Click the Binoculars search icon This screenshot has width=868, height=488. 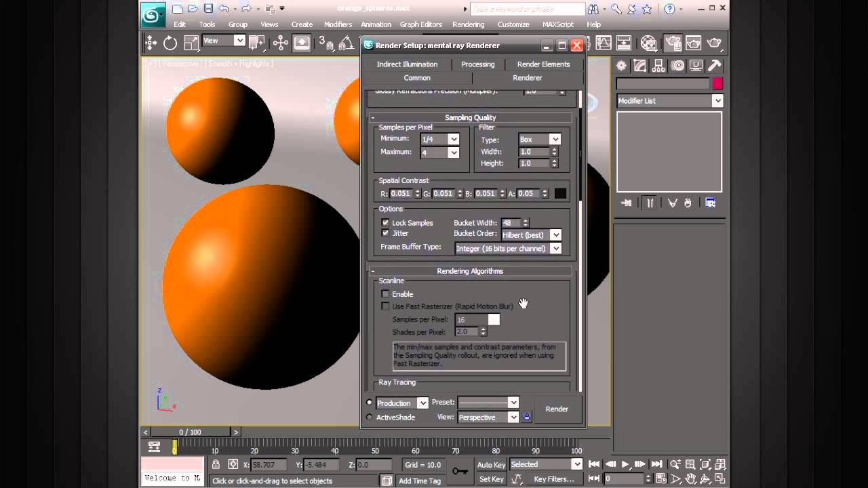click(593, 9)
